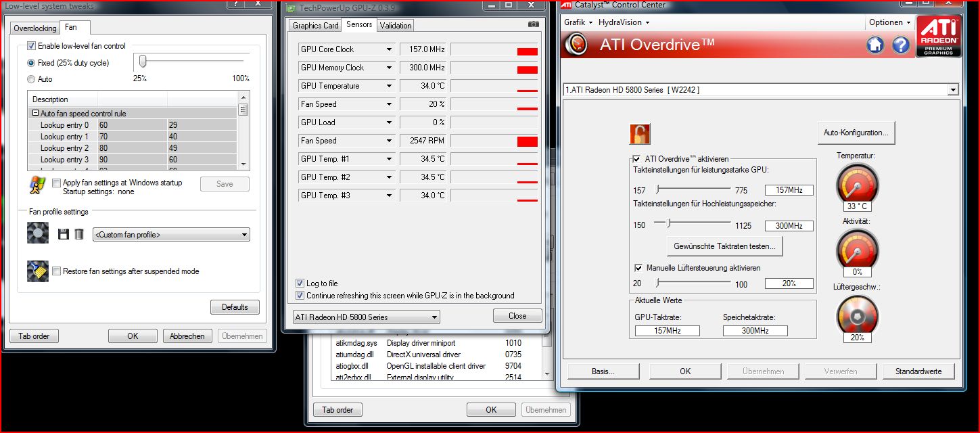Click Auto-Konfiguration button
Viewport: 980px width, 433px height.
tap(856, 133)
